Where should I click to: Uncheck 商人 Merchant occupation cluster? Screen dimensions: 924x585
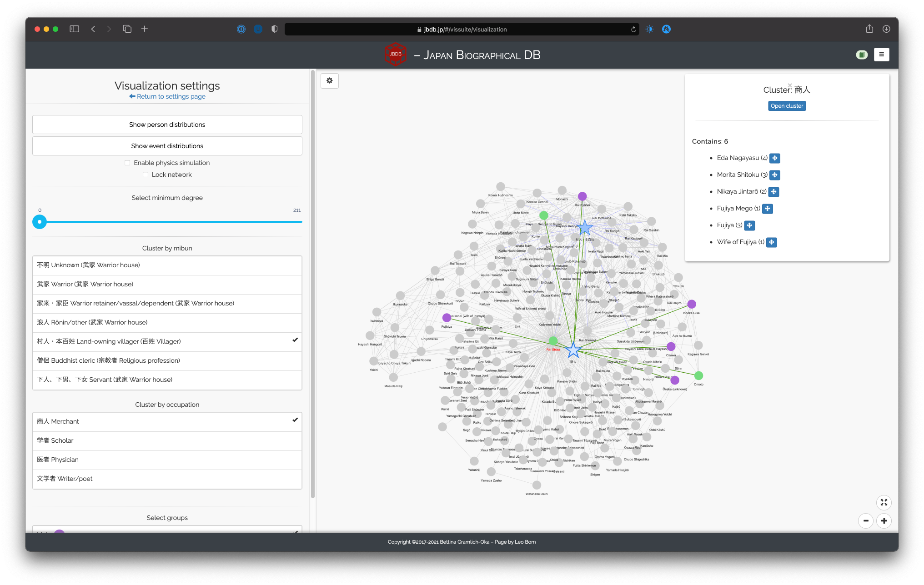click(167, 422)
